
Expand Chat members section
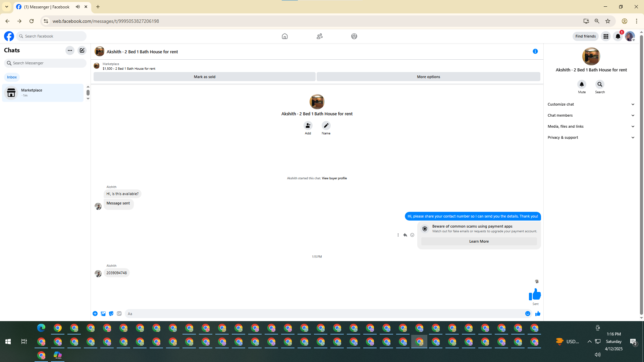(x=591, y=116)
